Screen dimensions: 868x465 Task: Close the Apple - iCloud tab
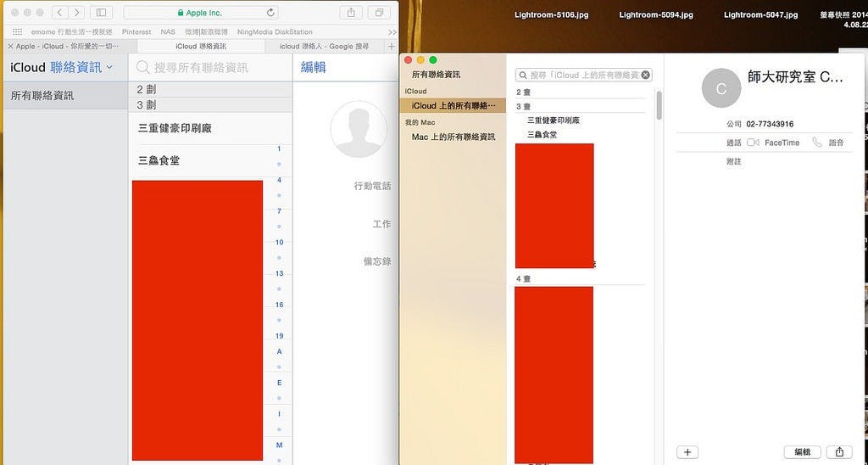10,47
